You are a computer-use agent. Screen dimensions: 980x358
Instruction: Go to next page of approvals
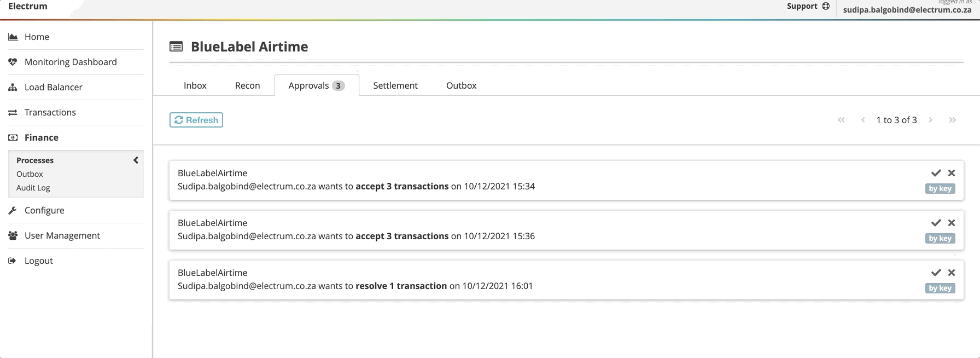(x=930, y=120)
